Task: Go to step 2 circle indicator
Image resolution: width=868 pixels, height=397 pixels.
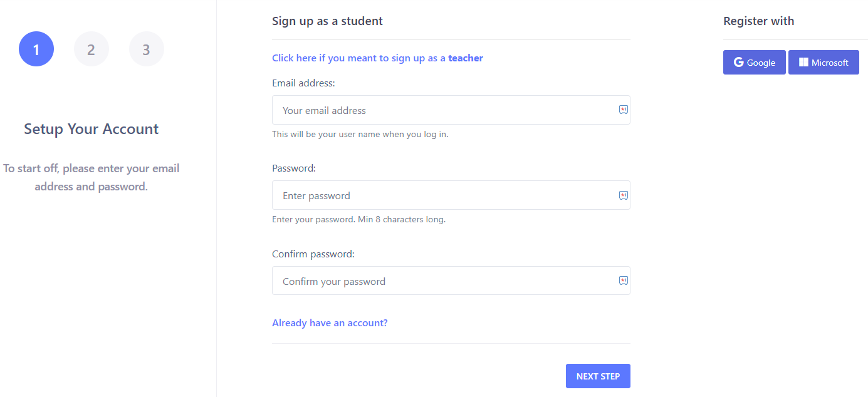Action: point(92,49)
